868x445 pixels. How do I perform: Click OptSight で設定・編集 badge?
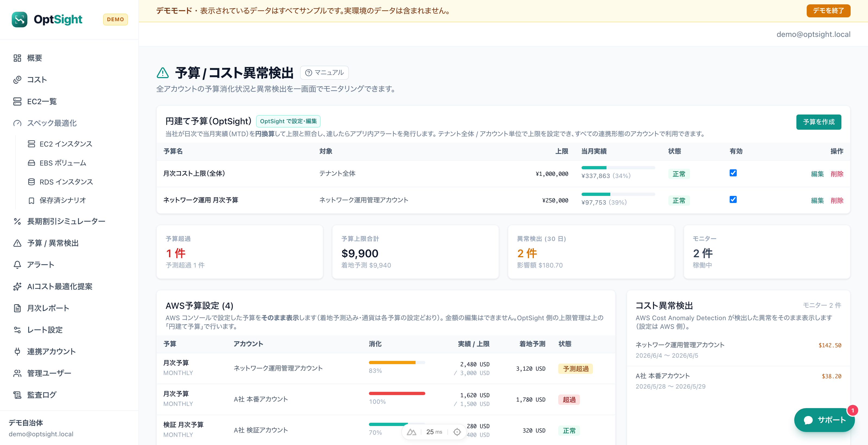288,121
